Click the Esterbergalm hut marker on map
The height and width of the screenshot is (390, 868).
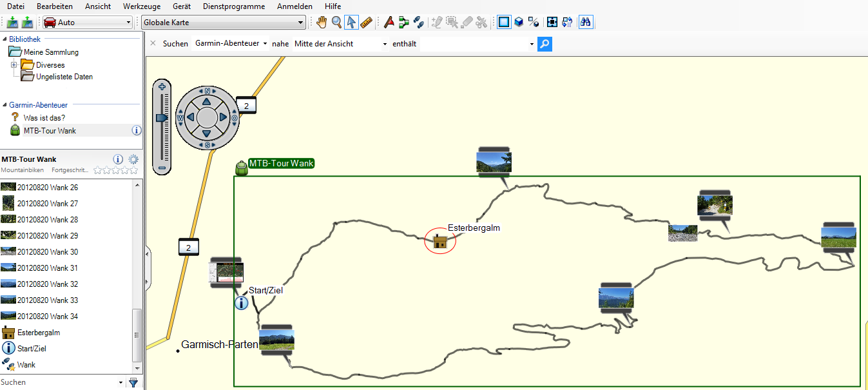coord(440,242)
